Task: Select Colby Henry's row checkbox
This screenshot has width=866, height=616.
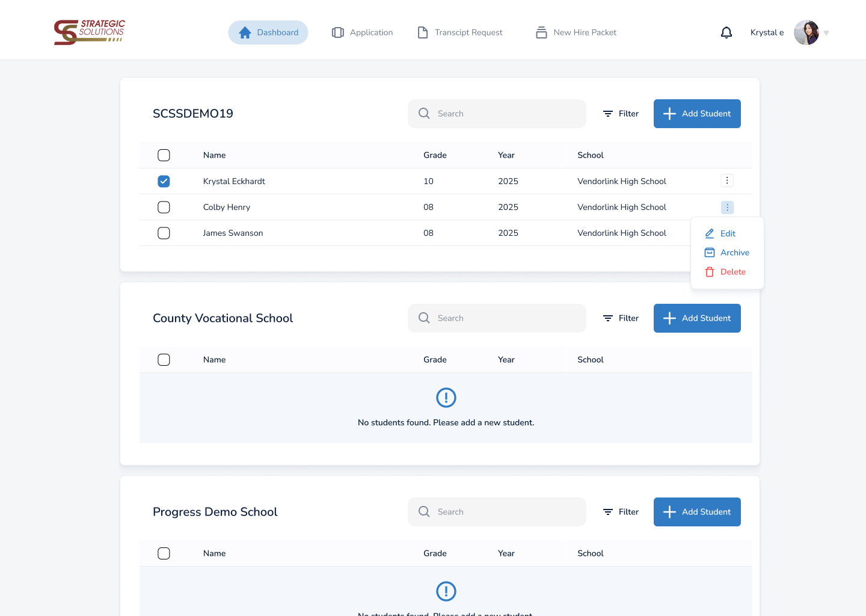Action: click(x=164, y=207)
